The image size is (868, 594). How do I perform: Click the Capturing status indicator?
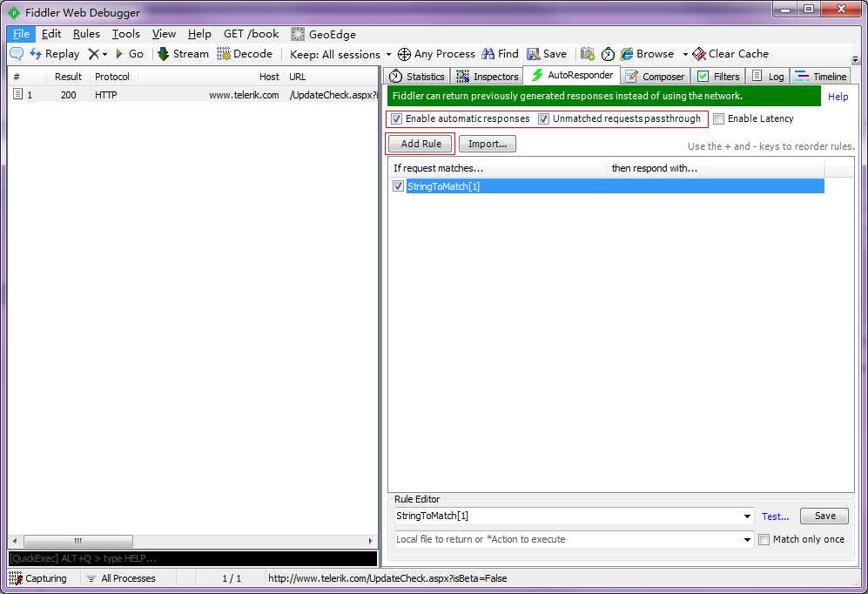37,578
